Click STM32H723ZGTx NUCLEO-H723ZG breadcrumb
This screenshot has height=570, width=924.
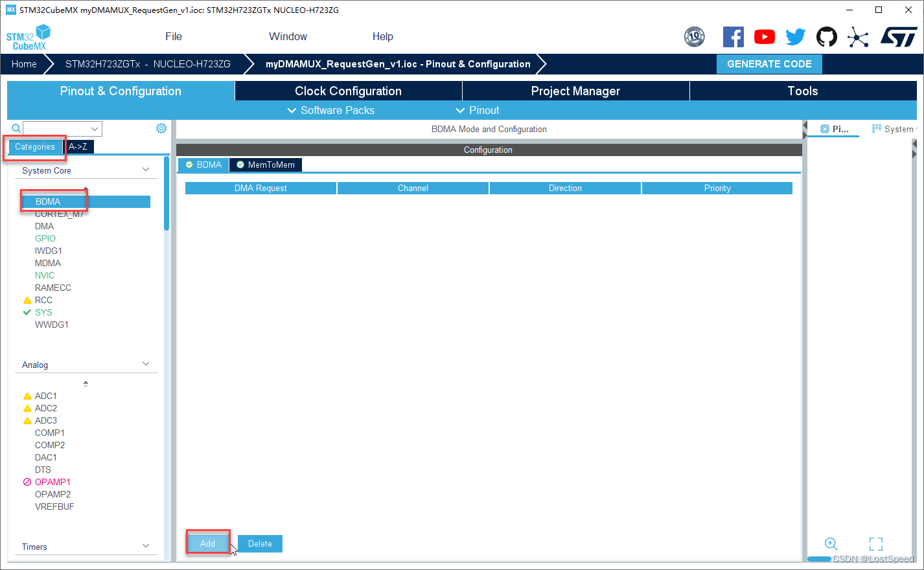pyautogui.click(x=148, y=64)
